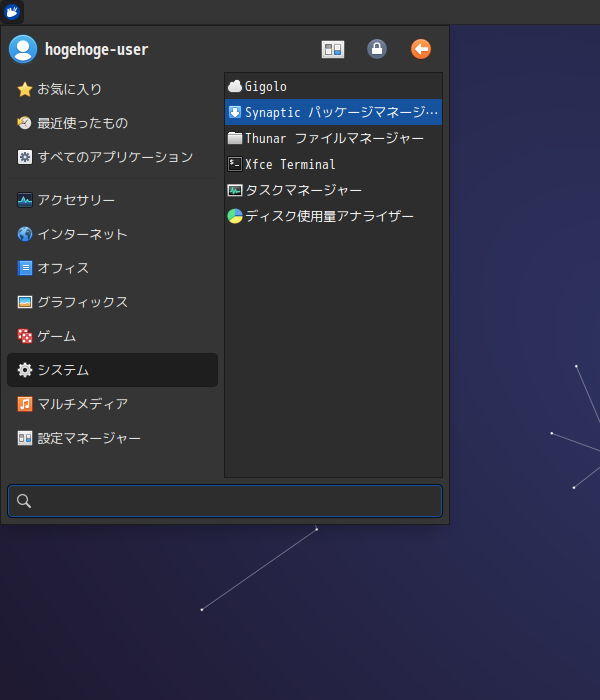Select オフィス category
Image resolution: width=600 pixels, height=700 pixels.
(x=112, y=268)
